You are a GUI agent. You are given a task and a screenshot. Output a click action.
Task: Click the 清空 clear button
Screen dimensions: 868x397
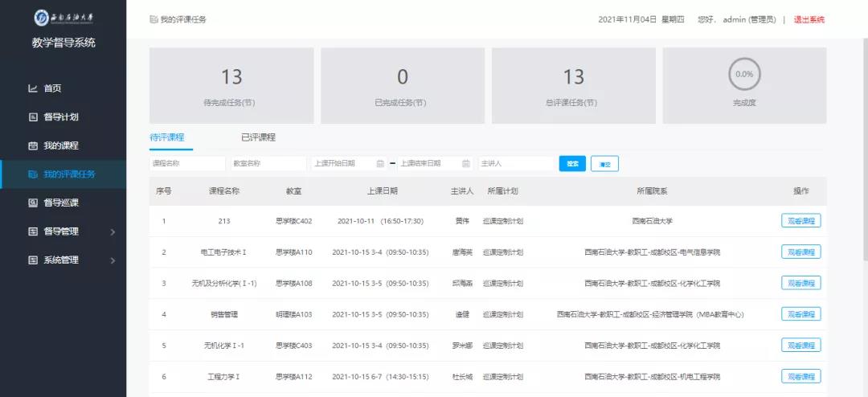604,164
